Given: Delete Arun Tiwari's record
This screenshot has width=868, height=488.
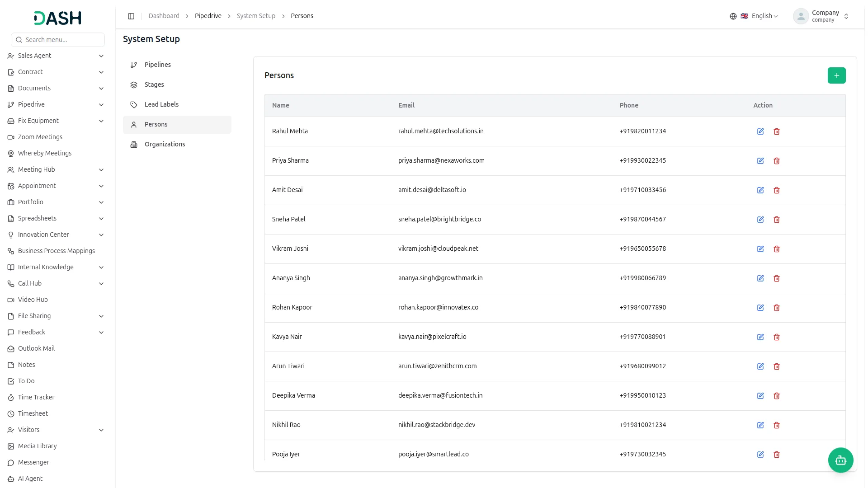Looking at the screenshot, I should (777, 366).
